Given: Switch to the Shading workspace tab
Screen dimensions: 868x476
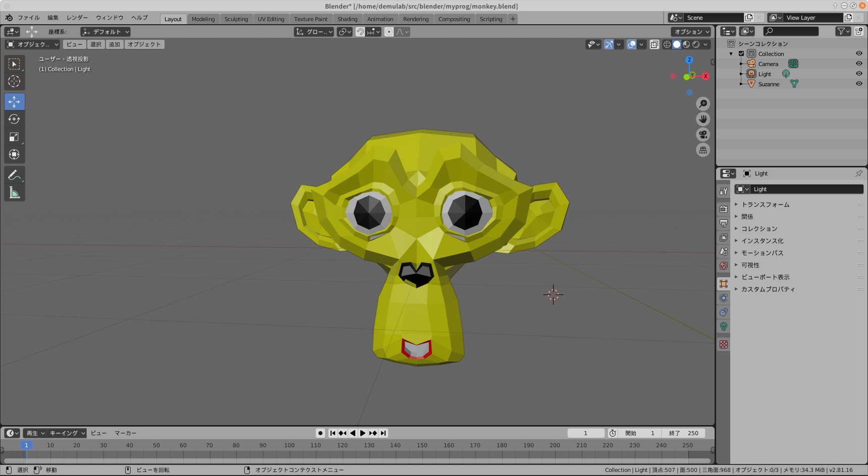Looking at the screenshot, I should pyautogui.click(x=348, y=19).
